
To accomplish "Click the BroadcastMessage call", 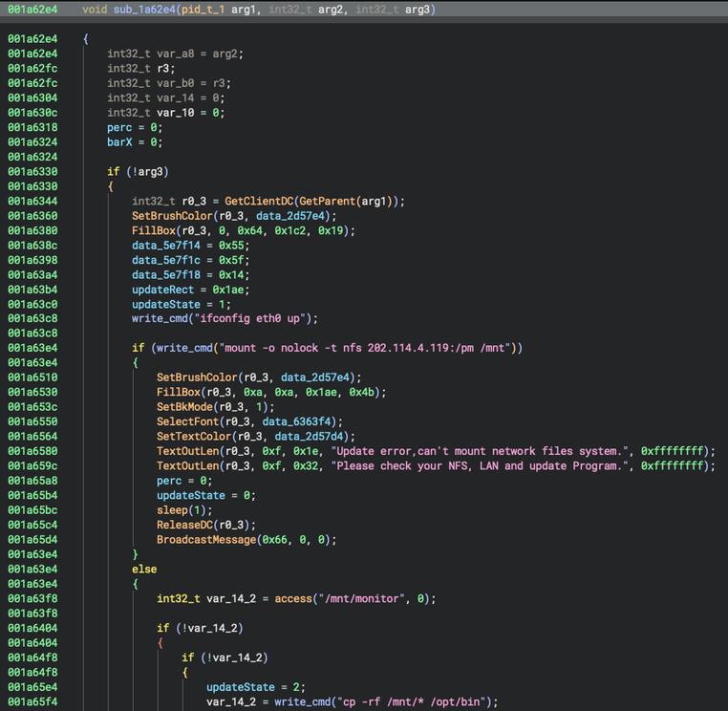I will (207, 540).
